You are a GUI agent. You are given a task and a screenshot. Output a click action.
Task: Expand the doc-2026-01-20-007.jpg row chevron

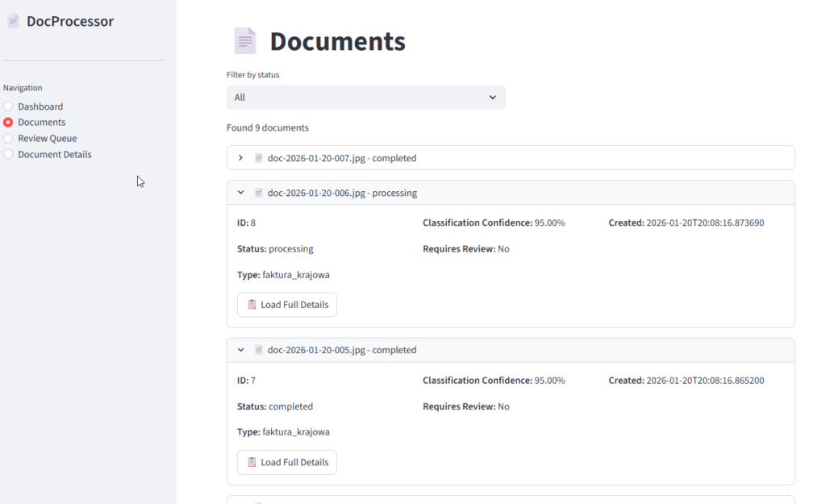[240, 158]
